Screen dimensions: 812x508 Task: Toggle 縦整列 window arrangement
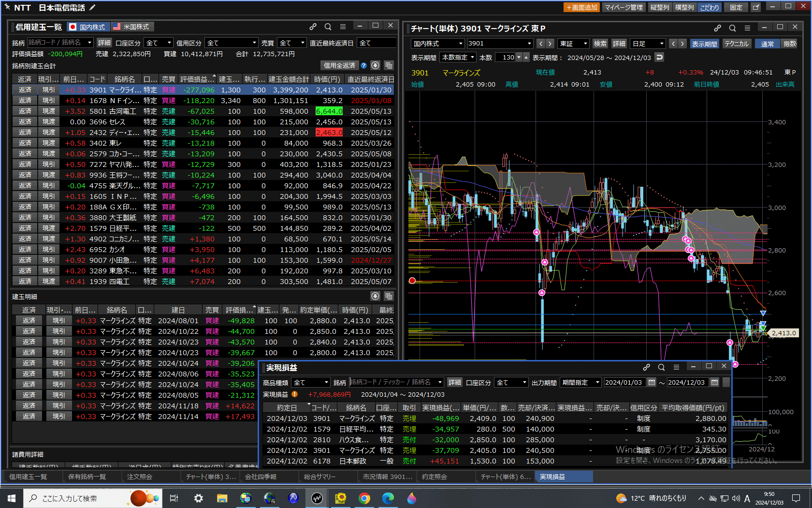point(659,7)
